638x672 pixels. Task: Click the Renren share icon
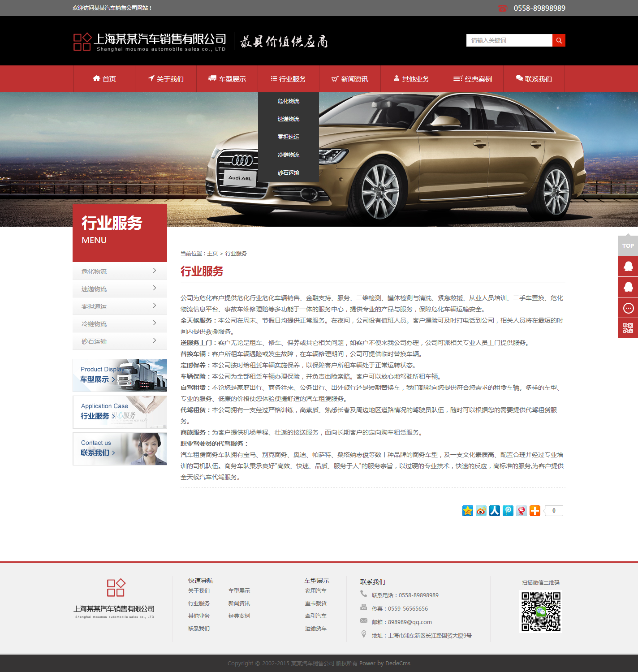[495, 511]
